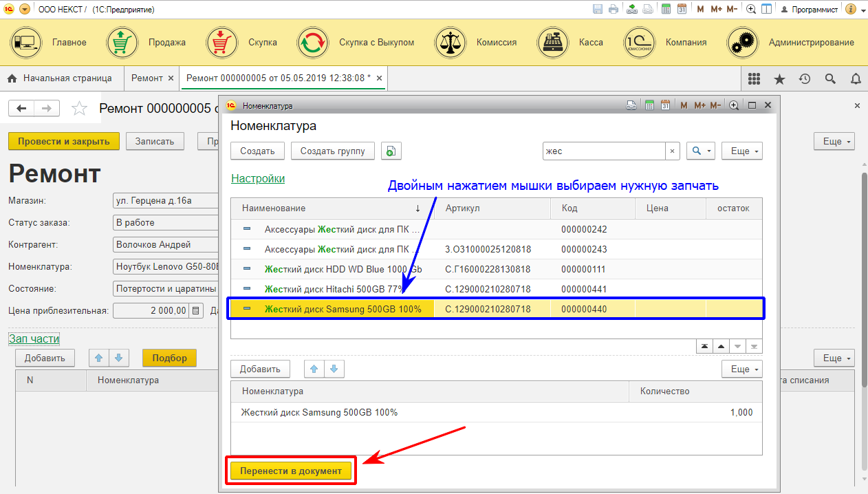The height and width of the screenshot is (494, 868).
Task: Open the Настройки link
Action: [258, 178]
